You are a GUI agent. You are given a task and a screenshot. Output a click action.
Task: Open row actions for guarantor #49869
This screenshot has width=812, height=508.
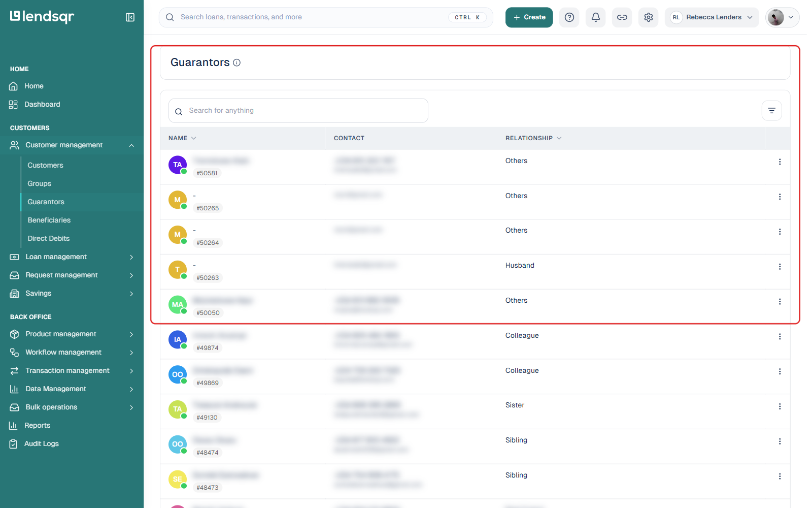point(780,372)
